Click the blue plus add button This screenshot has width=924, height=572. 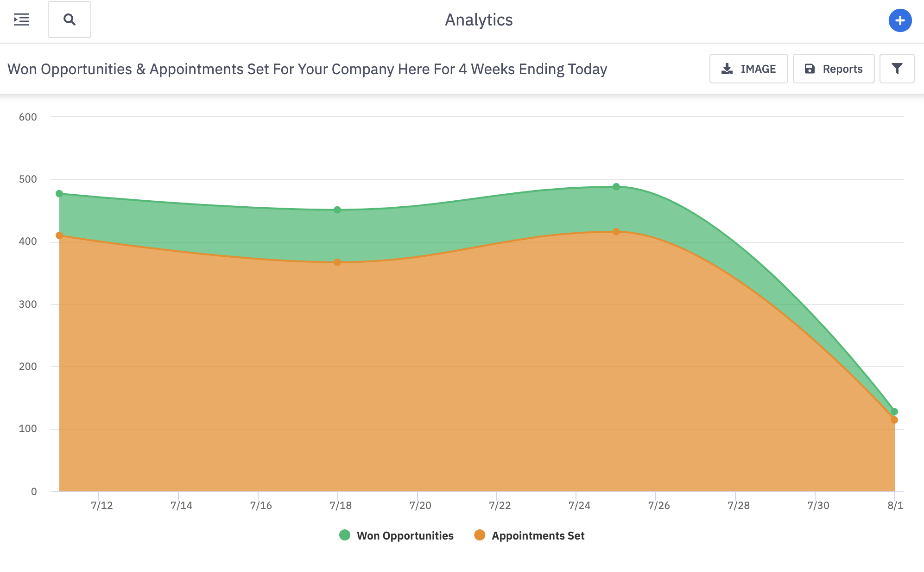(900, 20)
